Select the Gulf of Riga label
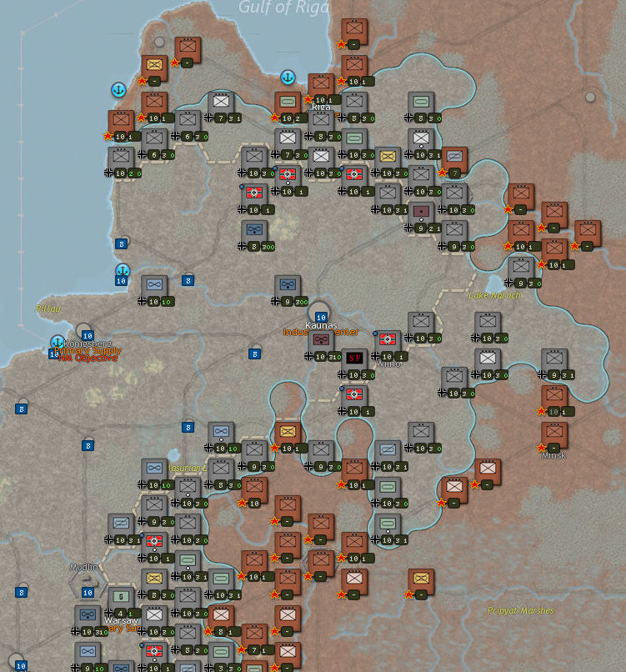Image resolution: width=626 pixels, height=672 pixels. pyautogui.click(x=284, y=8)
